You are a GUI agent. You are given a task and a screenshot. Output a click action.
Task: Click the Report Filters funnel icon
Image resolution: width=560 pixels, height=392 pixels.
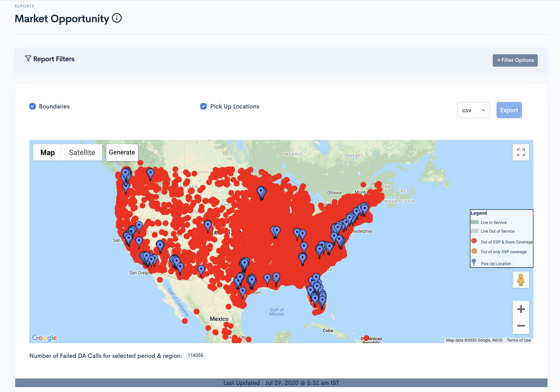28,58
